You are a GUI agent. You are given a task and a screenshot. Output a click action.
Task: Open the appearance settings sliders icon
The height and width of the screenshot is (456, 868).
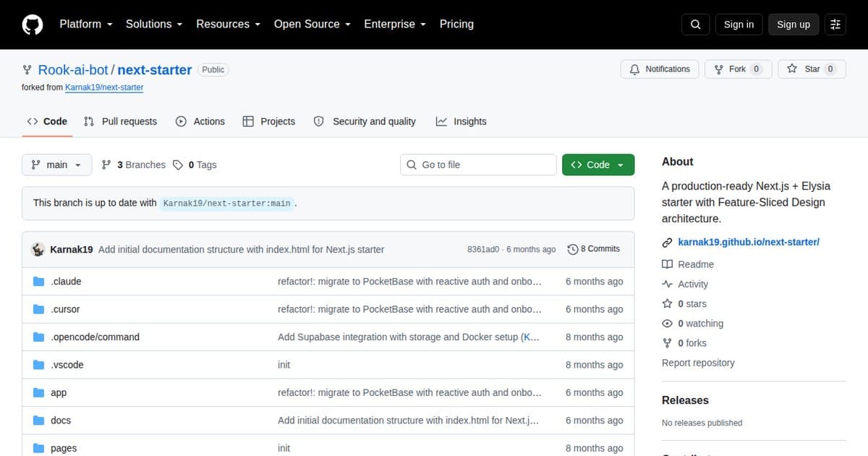835,25
